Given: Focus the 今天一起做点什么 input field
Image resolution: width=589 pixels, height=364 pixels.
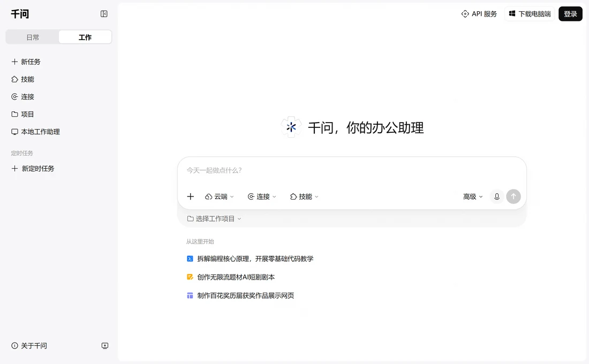Looking at the screenshot, I should point(352,171).
